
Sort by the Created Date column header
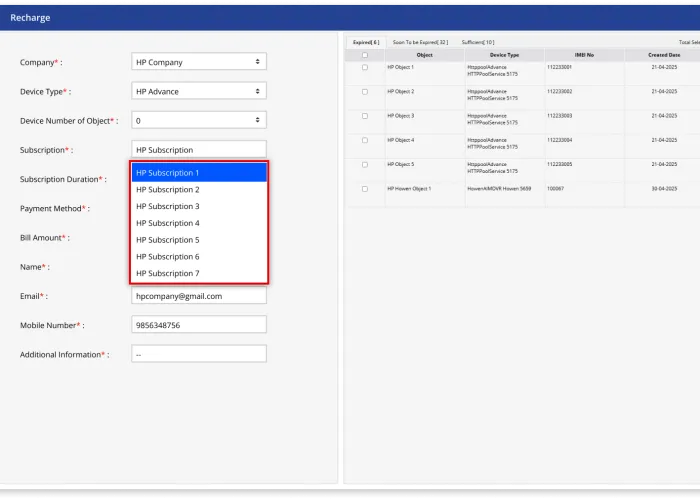663,55
